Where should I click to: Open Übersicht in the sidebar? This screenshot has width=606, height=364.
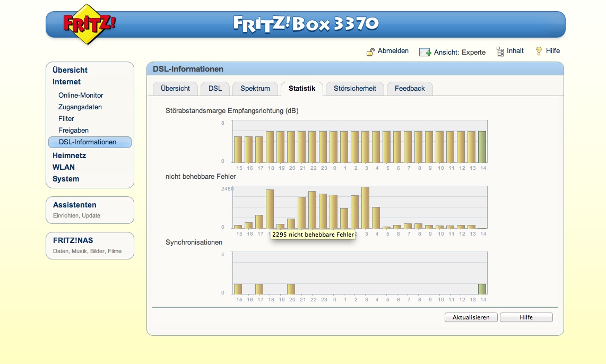70,70
